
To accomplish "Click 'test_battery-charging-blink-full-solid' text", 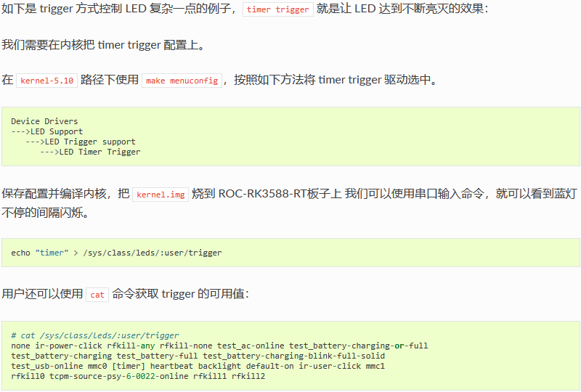I will 294,356.
